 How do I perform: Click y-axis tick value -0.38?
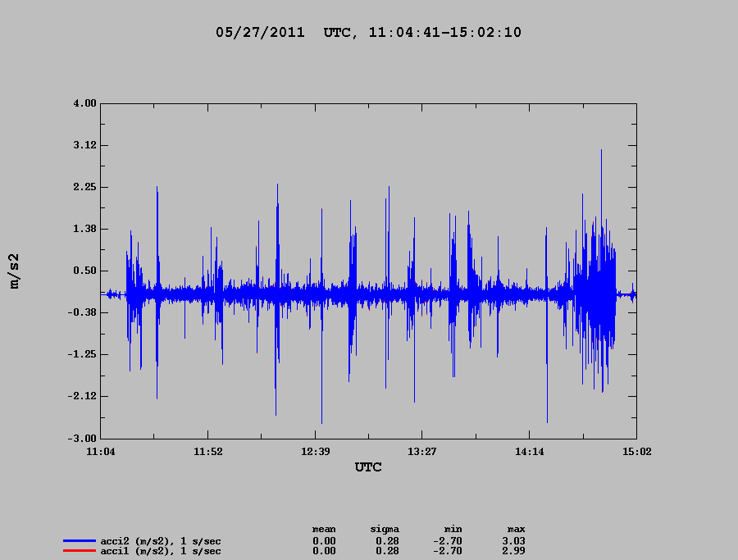[x=82, y=312]
